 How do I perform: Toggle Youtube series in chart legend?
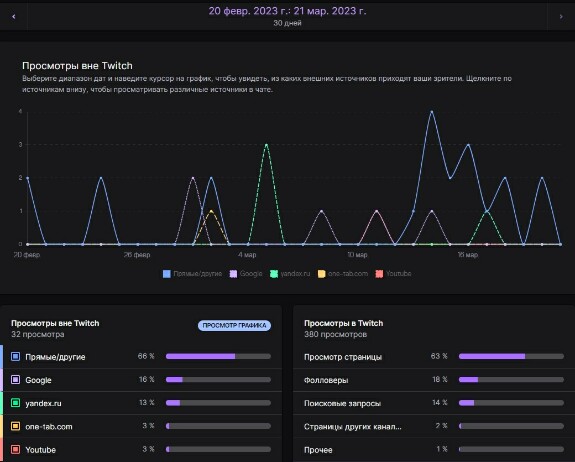click(393, 274)
